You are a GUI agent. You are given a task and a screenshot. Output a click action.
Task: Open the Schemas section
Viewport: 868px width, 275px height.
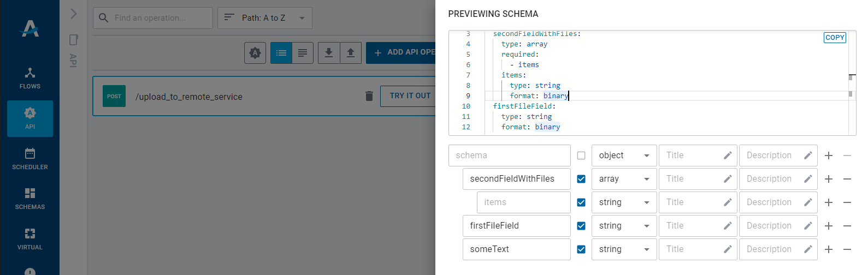(30, 199)
